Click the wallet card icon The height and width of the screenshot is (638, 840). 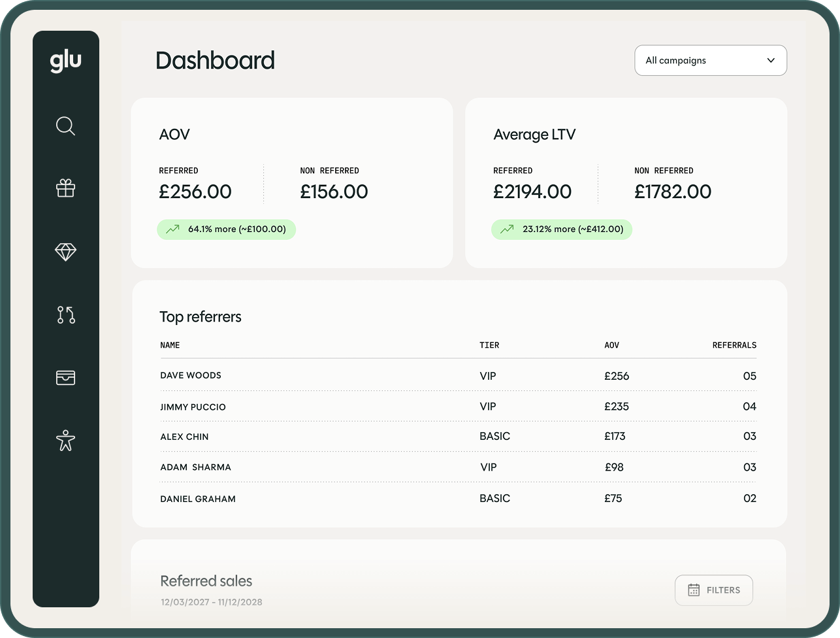[66, 377]
